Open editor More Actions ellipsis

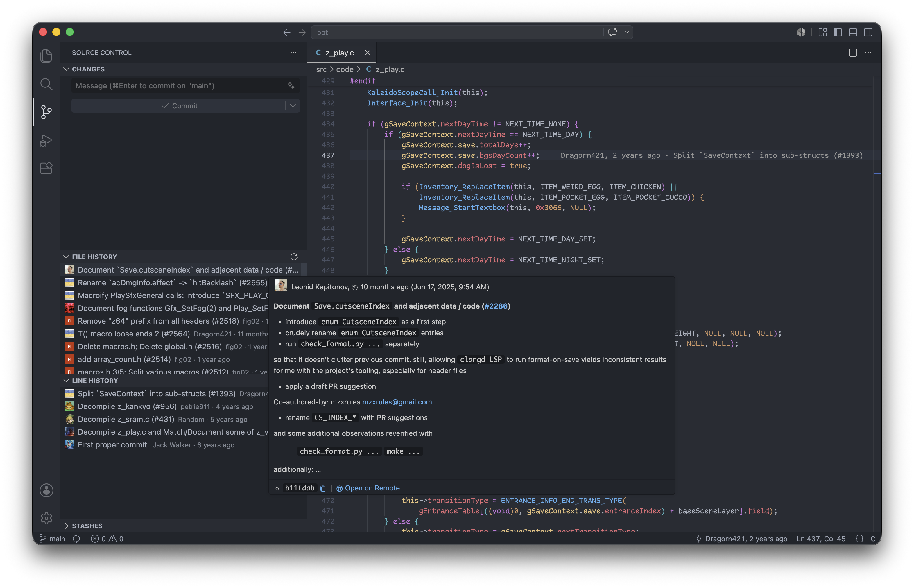click(868, 53)
